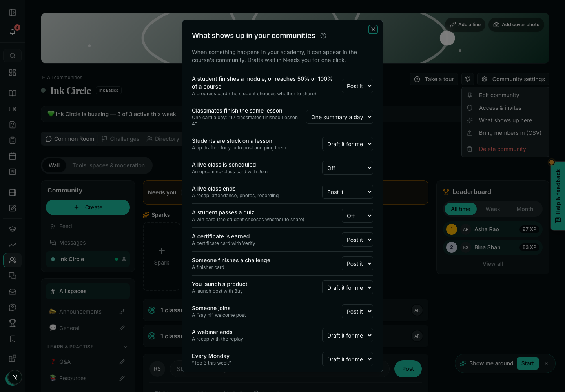Open the gear icon beside Ink Circle

(124, 259)
